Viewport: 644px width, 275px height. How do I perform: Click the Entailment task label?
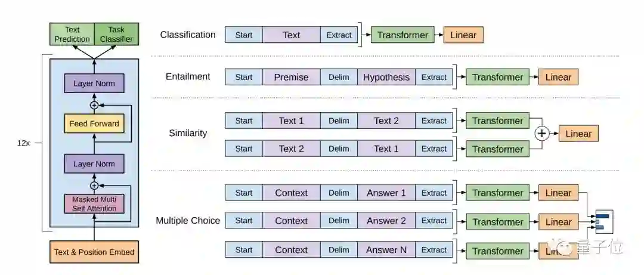(188, 76)
